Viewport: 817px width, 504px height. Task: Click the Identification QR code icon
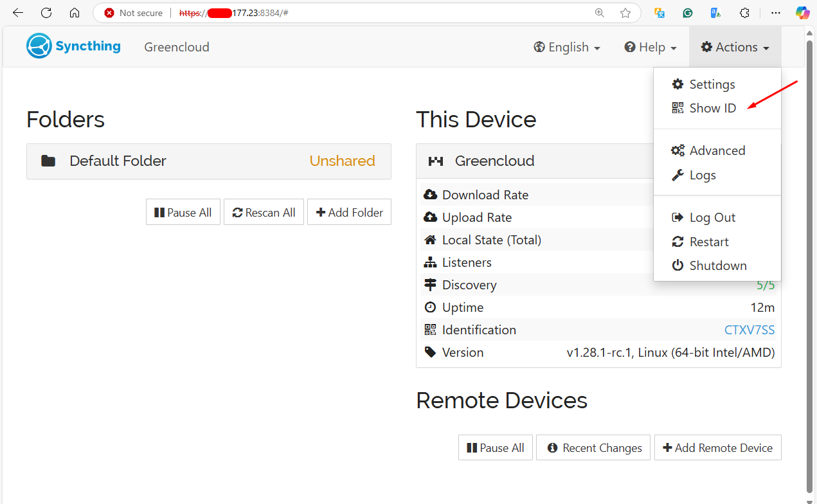(431, 330)
